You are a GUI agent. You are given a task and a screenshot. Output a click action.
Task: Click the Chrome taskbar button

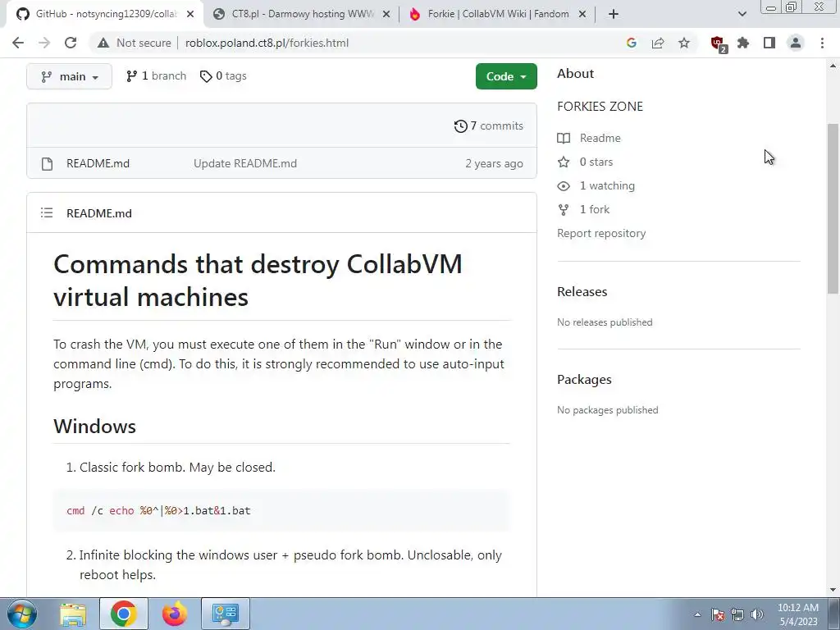pos(124,614)
